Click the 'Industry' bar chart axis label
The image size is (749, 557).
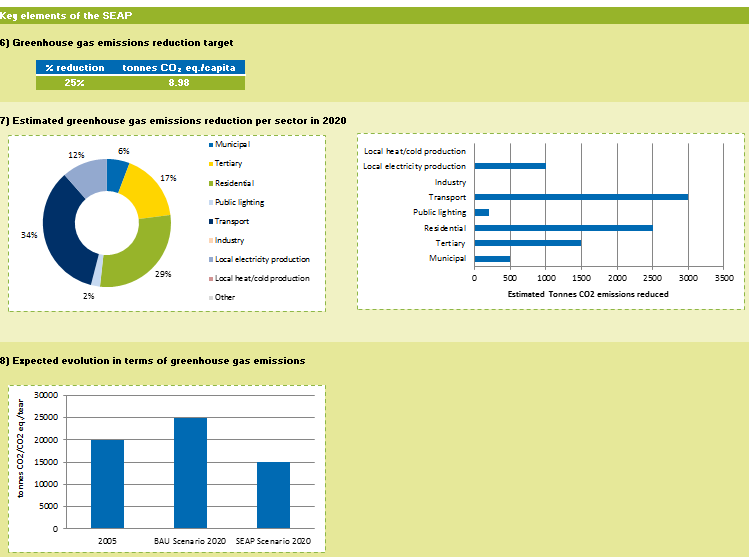click(450, 182)
